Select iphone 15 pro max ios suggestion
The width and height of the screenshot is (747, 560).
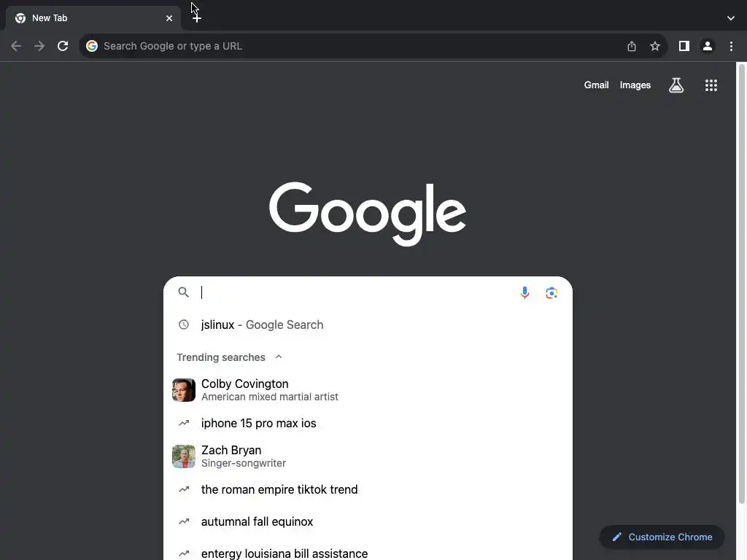click(368, 423)
